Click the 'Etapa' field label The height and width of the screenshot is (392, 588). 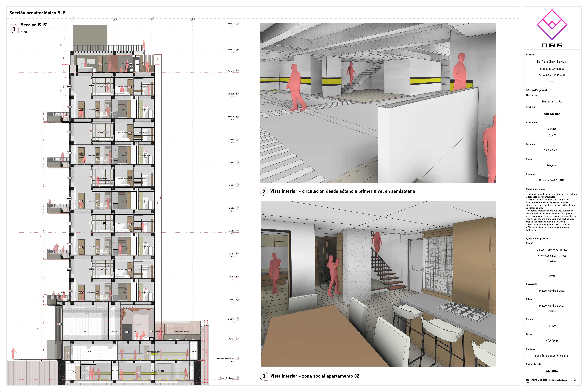529,159
